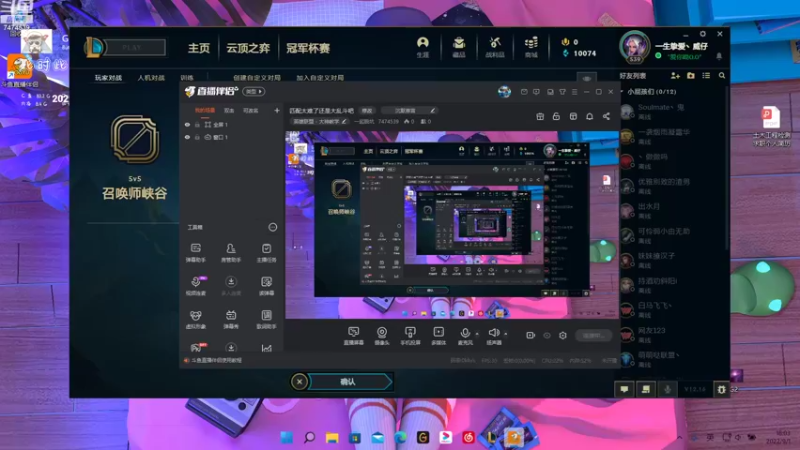Toggle visibility eye for 全屏 1 source

pos(187,124)
